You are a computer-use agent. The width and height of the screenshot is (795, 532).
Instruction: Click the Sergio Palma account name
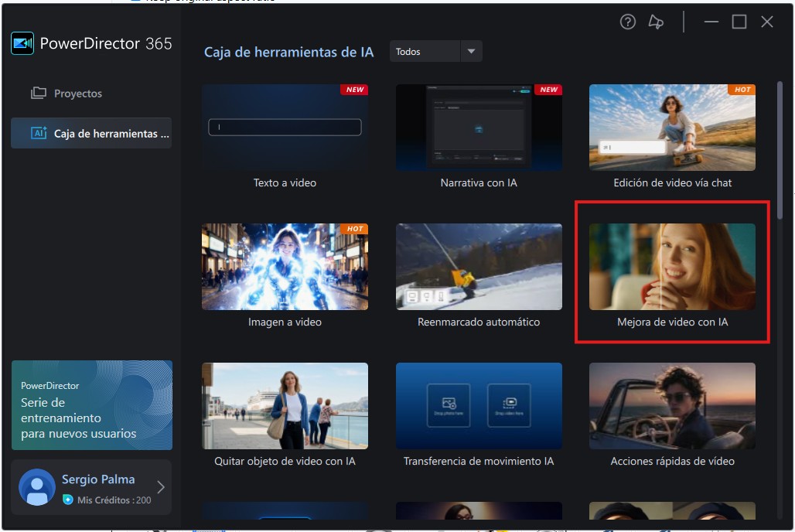(98, 479)
